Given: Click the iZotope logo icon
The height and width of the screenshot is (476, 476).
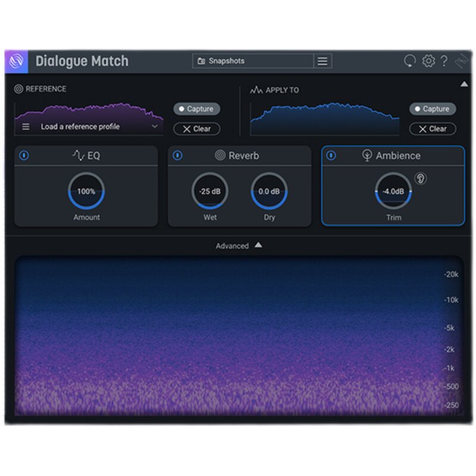Looking at the screenshot, I should pyautogui.click(x=17, y=61).
